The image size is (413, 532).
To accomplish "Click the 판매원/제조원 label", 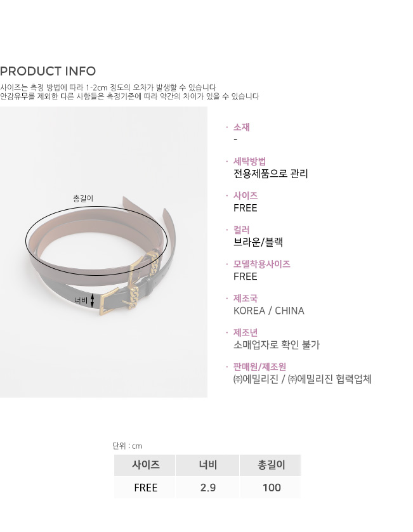I will click(x=260, y=367).
